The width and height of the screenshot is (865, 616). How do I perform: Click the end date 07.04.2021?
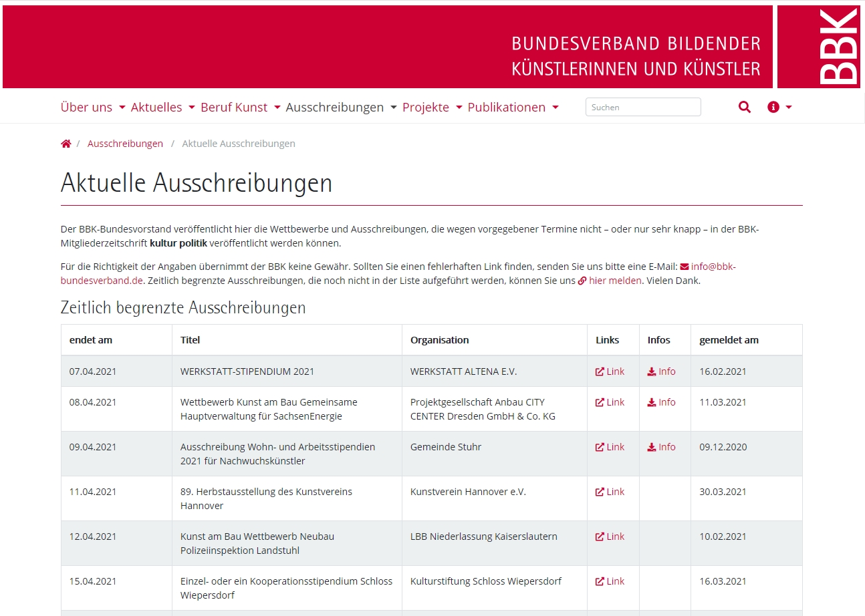click(93, 371)
